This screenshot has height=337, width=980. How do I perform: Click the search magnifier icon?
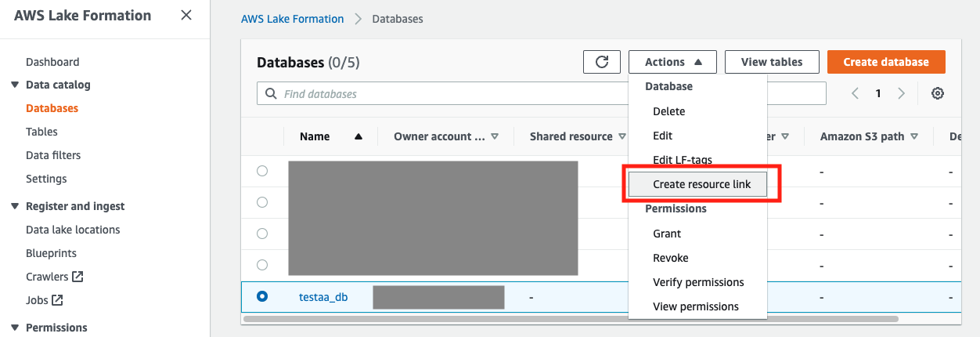(x=272, y=93)
